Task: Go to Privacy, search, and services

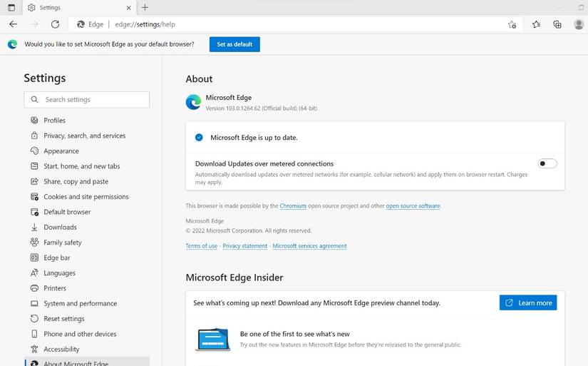Action: coord(84,136)
